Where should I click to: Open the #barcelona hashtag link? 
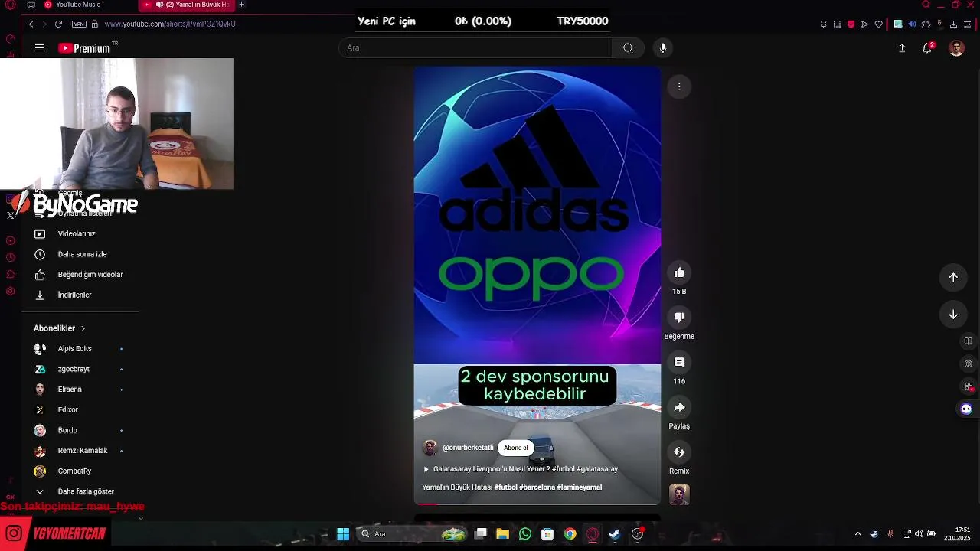(x=537, y=487)
